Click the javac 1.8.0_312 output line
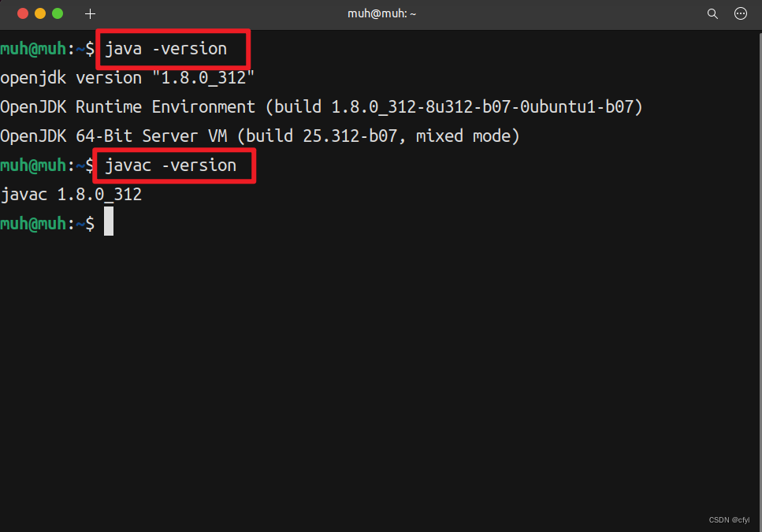This screenshot has height=532, width=762. click(x=72, y=195)
